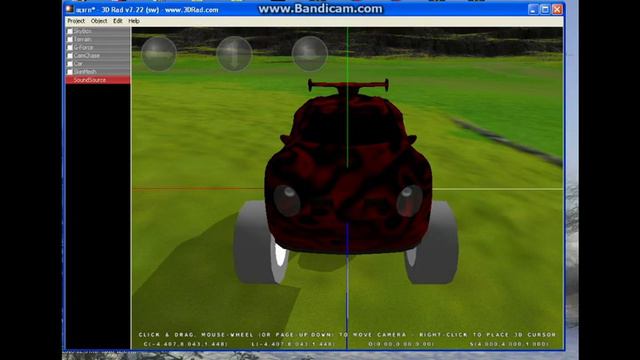Select the Terrain entry label
Viewport: 640px width, 360px height.
coord(82,40)
